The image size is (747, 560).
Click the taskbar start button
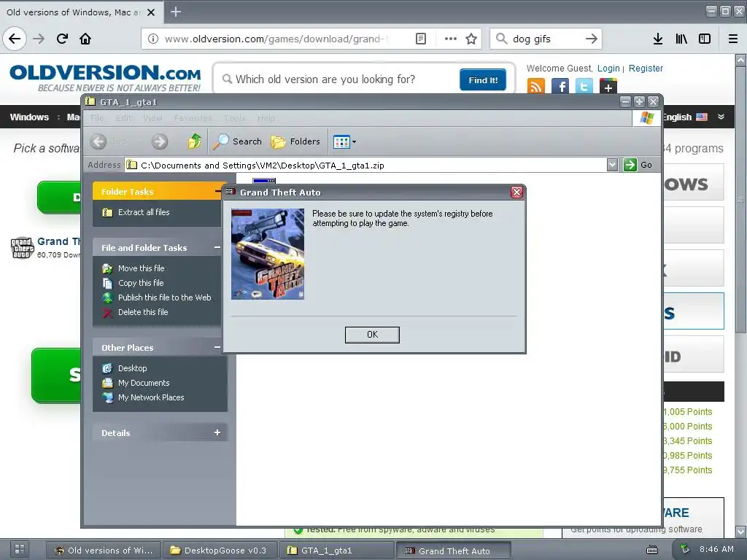(x=20, y=549)
